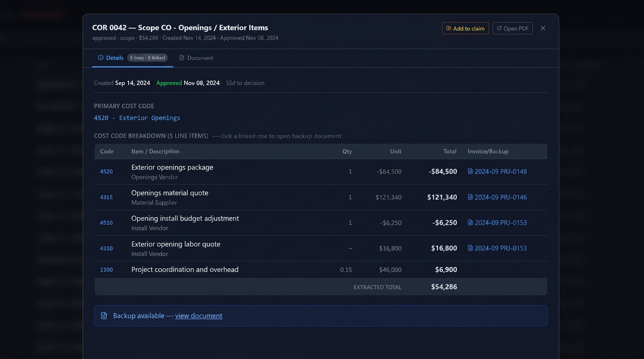Screen dimensions: 644x359
Task: Click the EXTRACTED TOTAL label
Action: pos(377,287)
